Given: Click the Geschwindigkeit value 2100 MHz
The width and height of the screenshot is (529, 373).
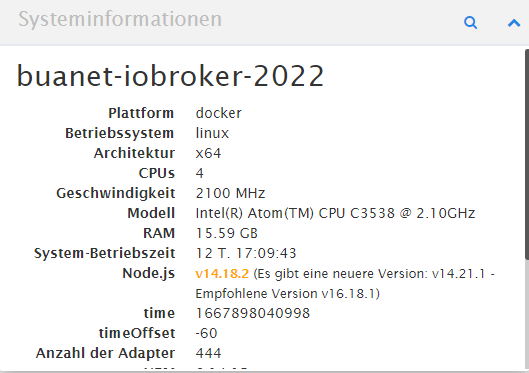Looking at the screenshot, I should coord(230,193).
